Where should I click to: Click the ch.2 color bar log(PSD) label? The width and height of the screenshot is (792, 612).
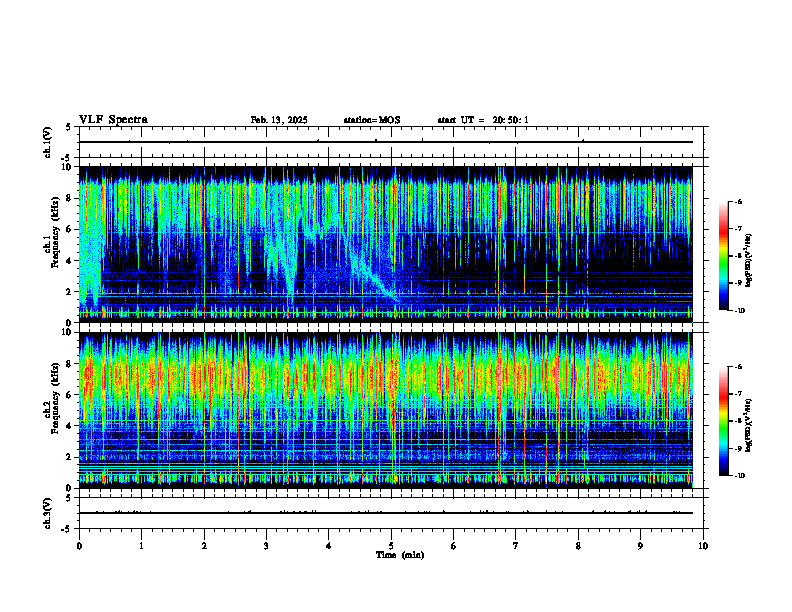click(749, 425)
